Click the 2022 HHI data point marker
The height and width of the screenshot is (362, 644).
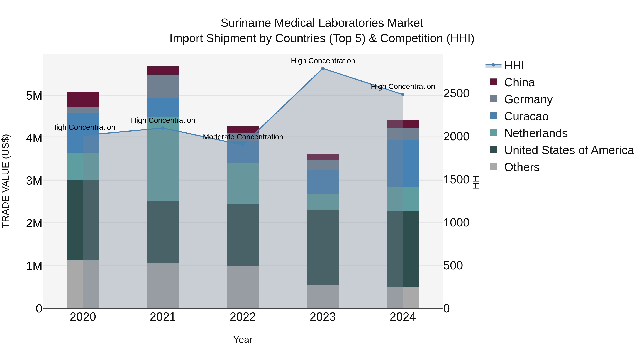click(x=243, y=145)
